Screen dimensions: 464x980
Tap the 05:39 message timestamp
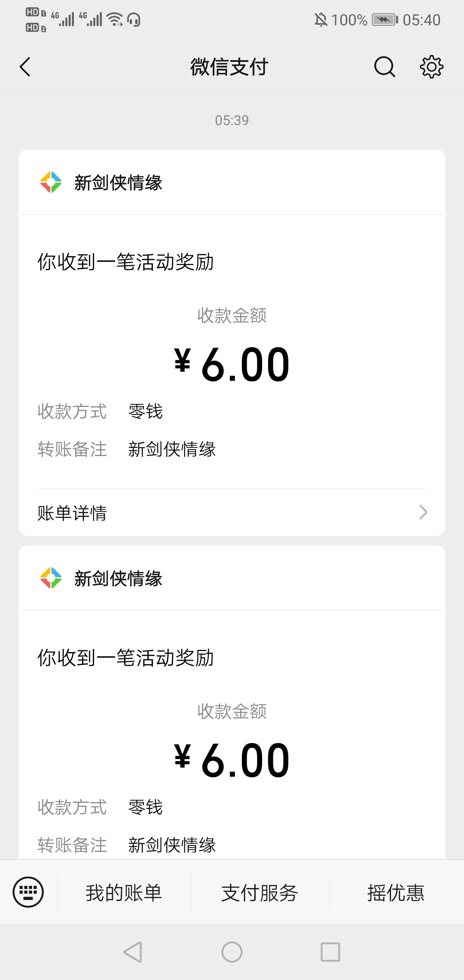tap(232, 120)
